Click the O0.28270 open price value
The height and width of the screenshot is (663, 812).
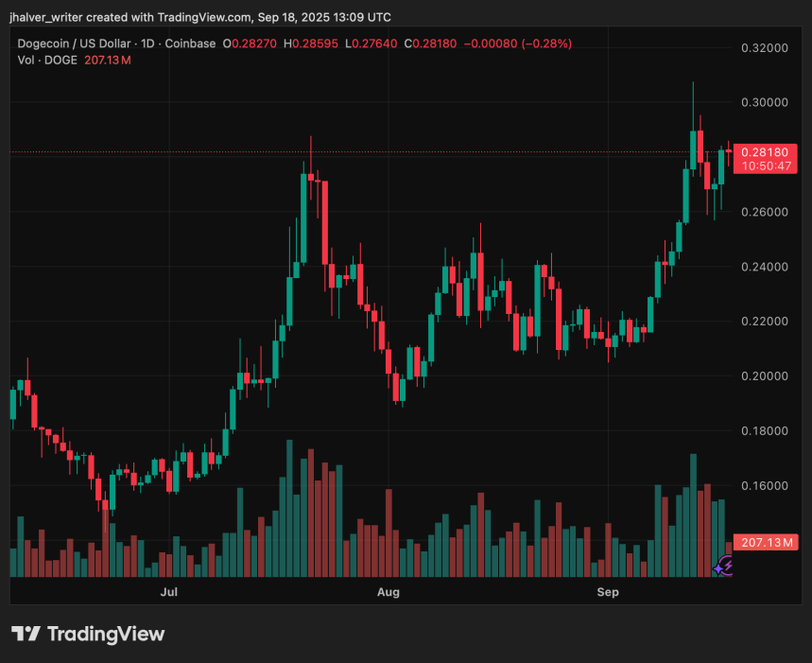click(249, 44)
